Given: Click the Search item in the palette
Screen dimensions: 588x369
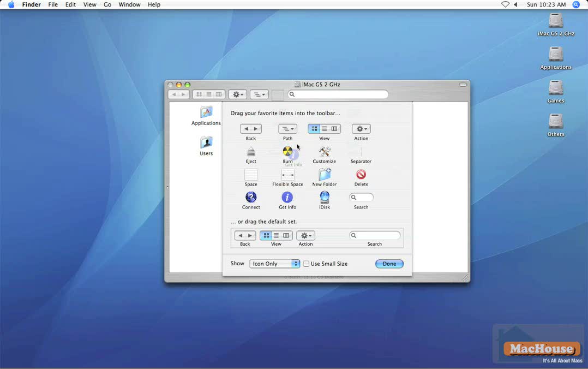Looking at the screenshot, I should click(x=361, y=197).
